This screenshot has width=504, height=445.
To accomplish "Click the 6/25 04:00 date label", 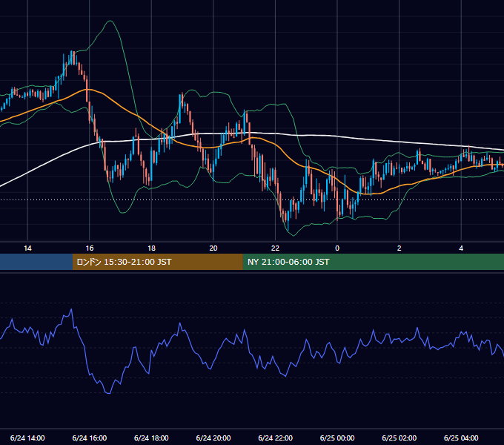I will pyautogui.click(x=461, y=438).
